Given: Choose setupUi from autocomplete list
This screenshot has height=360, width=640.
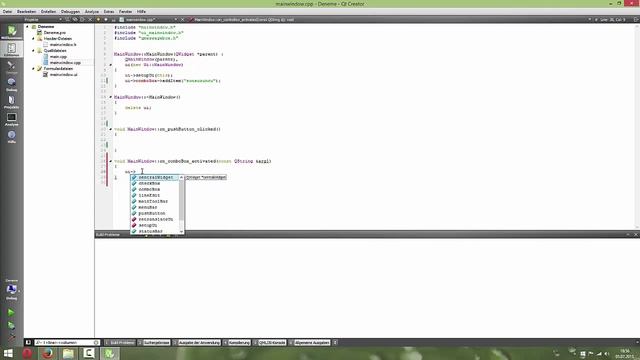Looking at the screenshot, I should tap(155, 225).
